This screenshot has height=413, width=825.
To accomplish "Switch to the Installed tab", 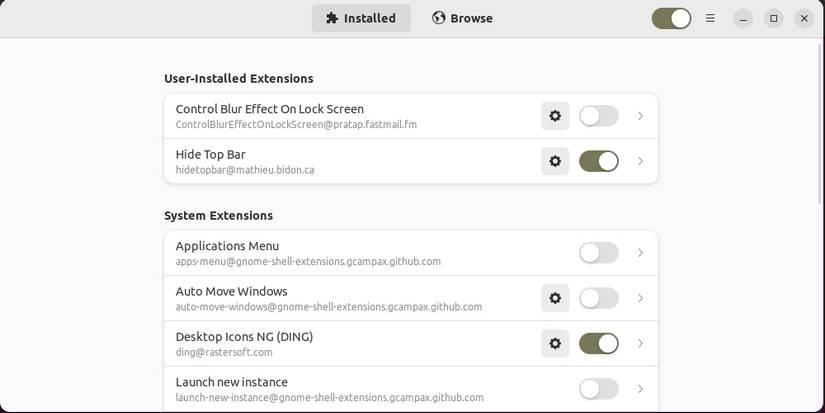I will [x=361, y=18].
